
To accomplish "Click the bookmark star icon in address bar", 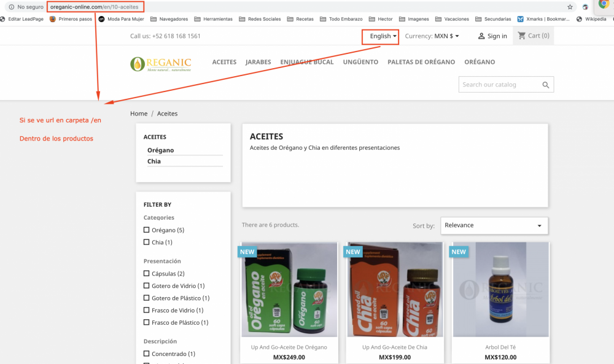I will pos(570,7).
